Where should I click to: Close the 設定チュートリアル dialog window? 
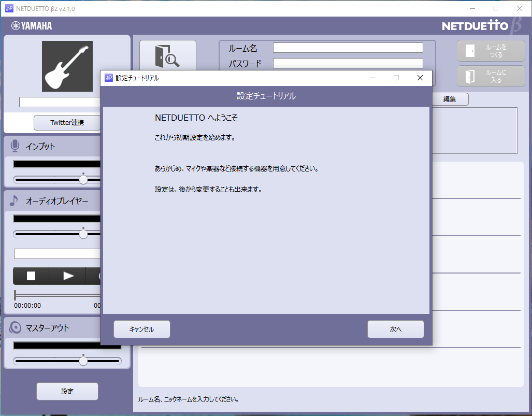tap(420, 78)
